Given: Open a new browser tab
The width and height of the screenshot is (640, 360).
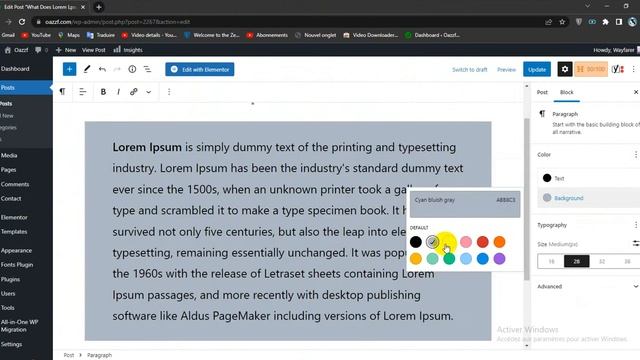Looking at the screenshot, I should coord(98,7).
